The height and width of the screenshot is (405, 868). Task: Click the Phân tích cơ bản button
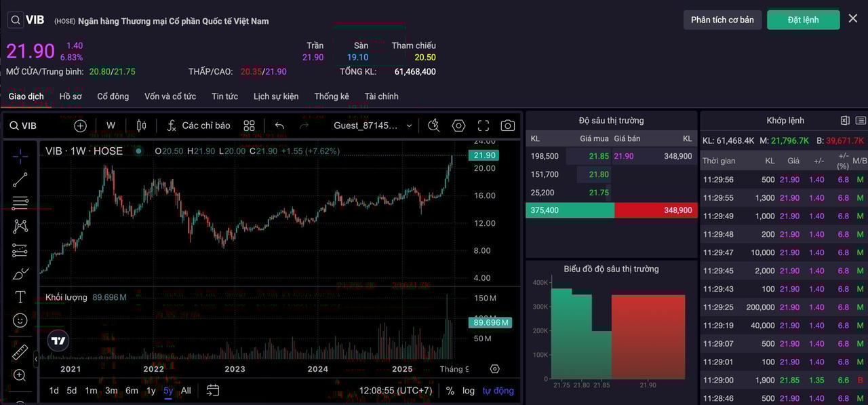click(x=722, y=20)
